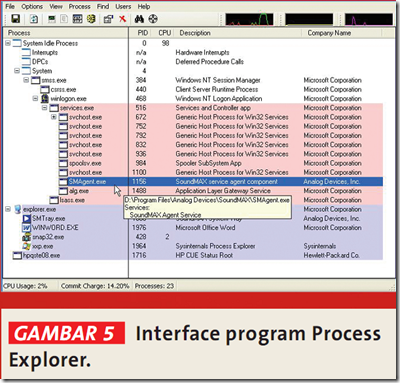400x383 pixels.
Task: Click 'Application Layer Gateway Service' description
Action: tap(223, 191)
